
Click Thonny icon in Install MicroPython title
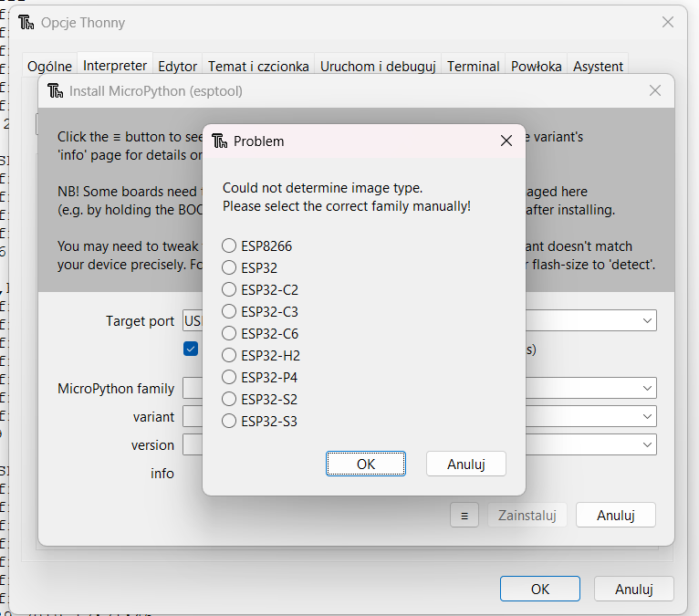[56, 91]
